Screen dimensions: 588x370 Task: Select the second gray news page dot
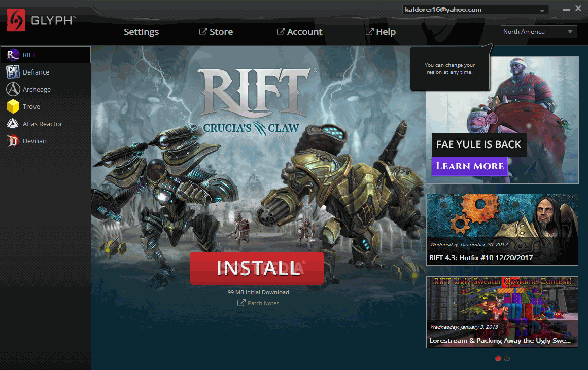(507, 358)
